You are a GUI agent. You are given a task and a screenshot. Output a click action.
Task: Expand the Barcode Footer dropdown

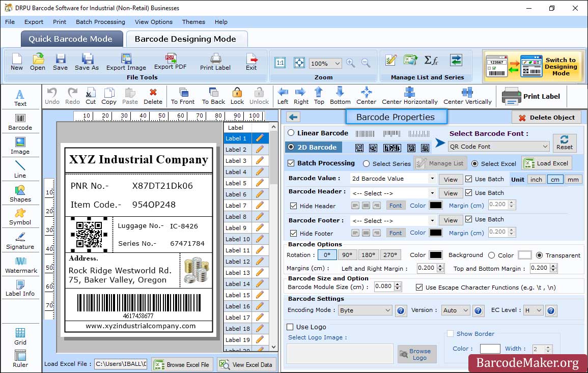click(432, 220)
